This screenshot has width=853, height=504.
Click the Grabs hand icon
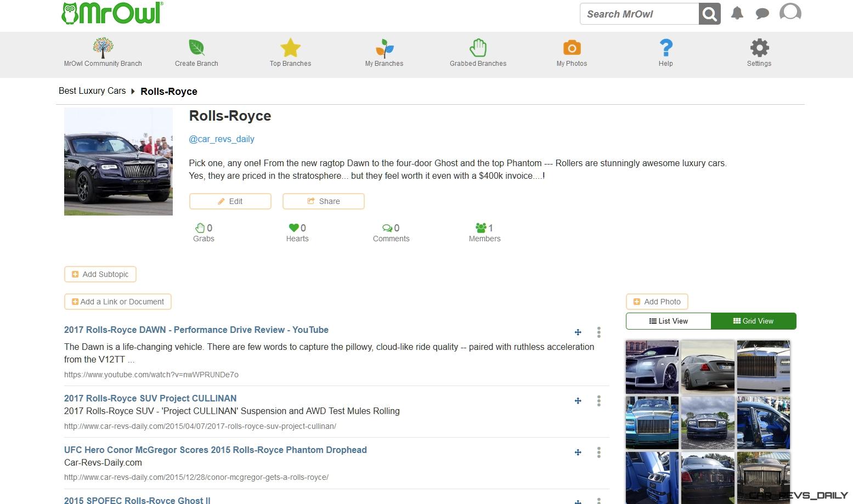click(200, 228)
